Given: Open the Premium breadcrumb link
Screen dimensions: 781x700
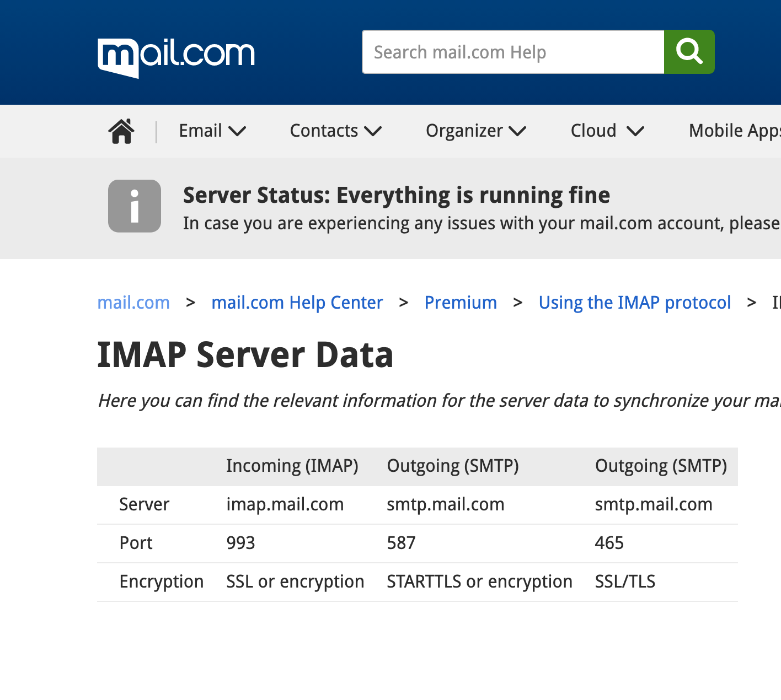Looking at the screenshot, I should [461, 303].
